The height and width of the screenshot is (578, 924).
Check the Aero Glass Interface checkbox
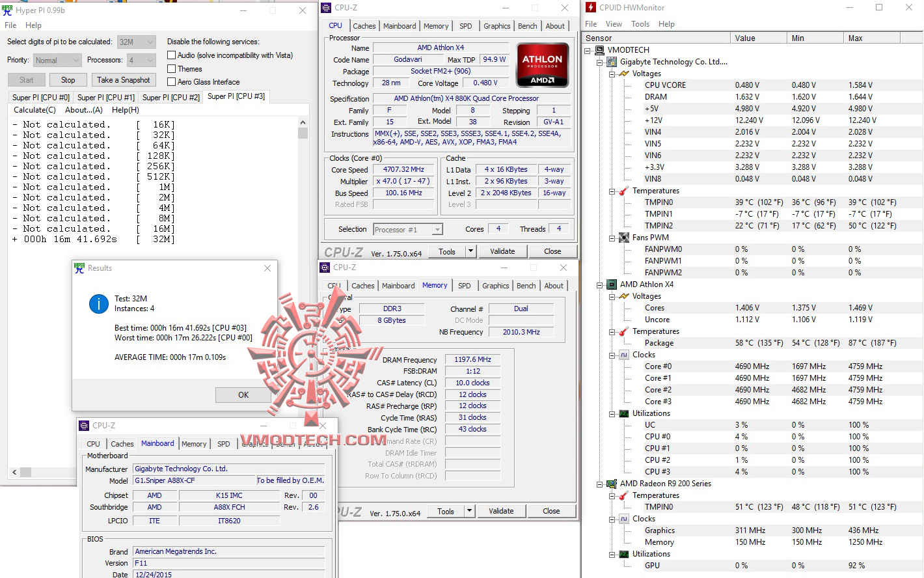pyautogui.click(x=172, y=81)
